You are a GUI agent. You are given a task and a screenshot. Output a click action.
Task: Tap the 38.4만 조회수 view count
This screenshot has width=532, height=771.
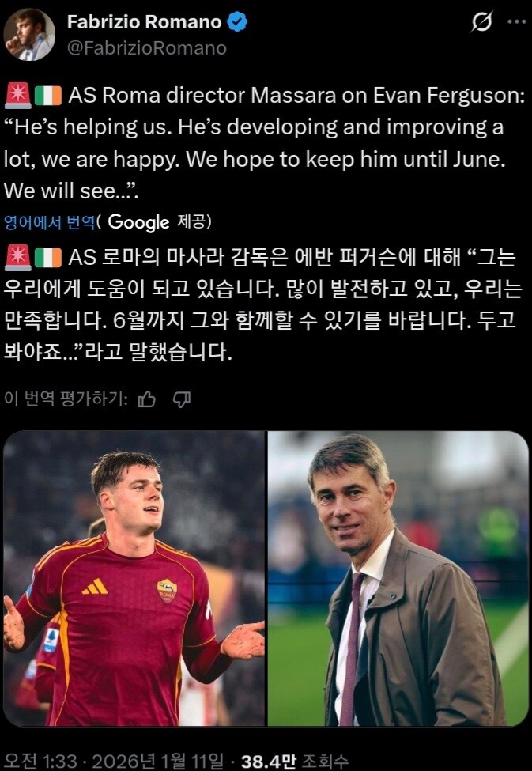click(x=295, y=762)
